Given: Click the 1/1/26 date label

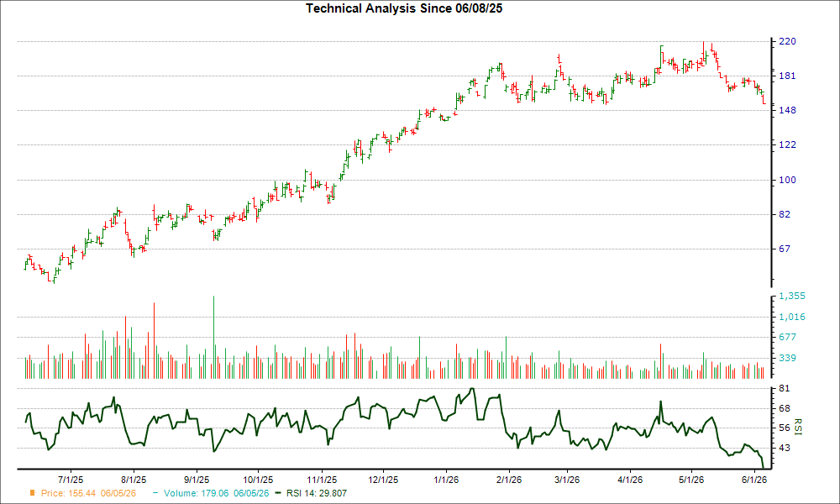Looking at the screenshot, I should coord(446,480).
